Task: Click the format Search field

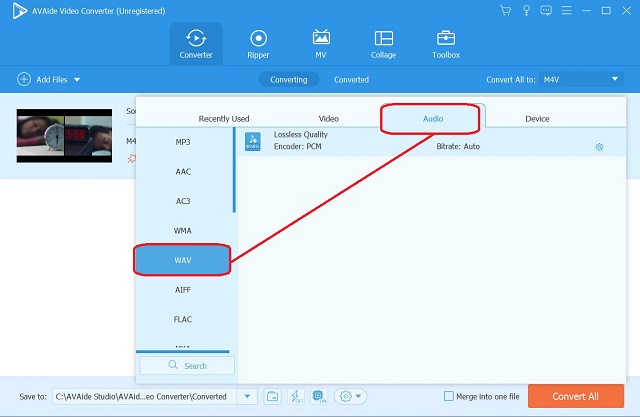Action: tap(187, 366)
